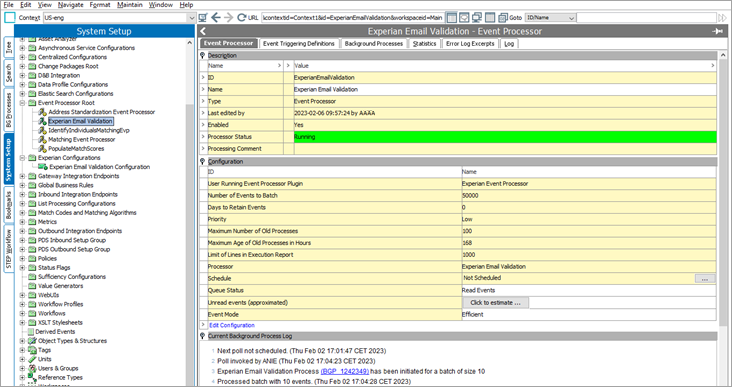Click the Units ruler icon in tree

32,359
